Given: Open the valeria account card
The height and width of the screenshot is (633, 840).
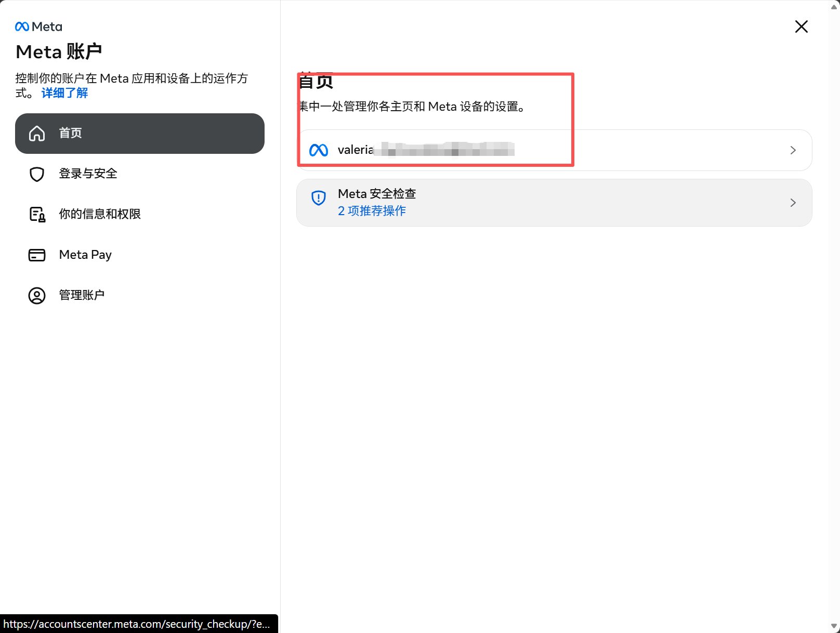Looking at the screenshot, I should [x=554, y=150].
